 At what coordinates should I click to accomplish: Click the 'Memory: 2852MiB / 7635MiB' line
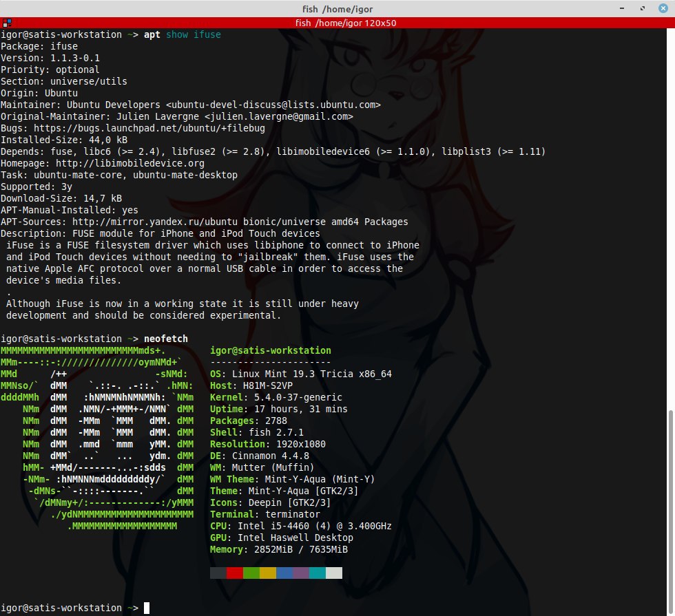pyautogui.click(x=279, y=550)
